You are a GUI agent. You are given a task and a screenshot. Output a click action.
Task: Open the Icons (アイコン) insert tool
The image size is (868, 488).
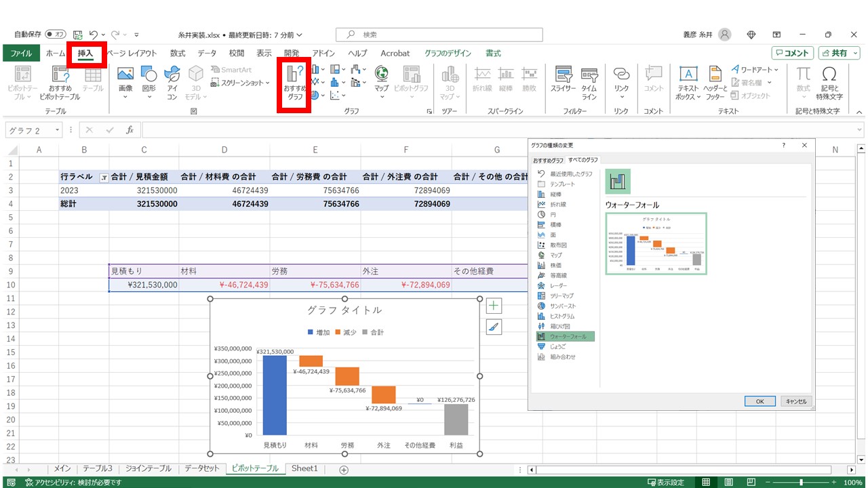[172, 83]
